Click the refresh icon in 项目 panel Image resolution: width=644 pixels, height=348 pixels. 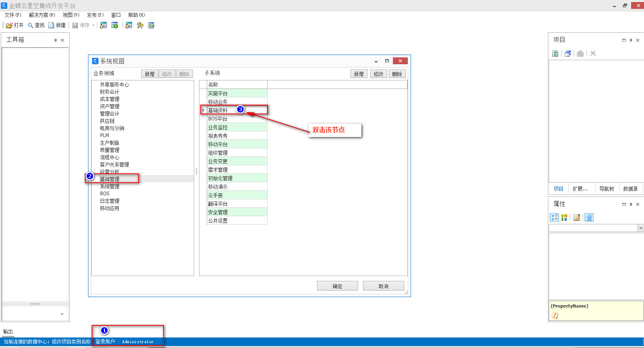(556, 54)
